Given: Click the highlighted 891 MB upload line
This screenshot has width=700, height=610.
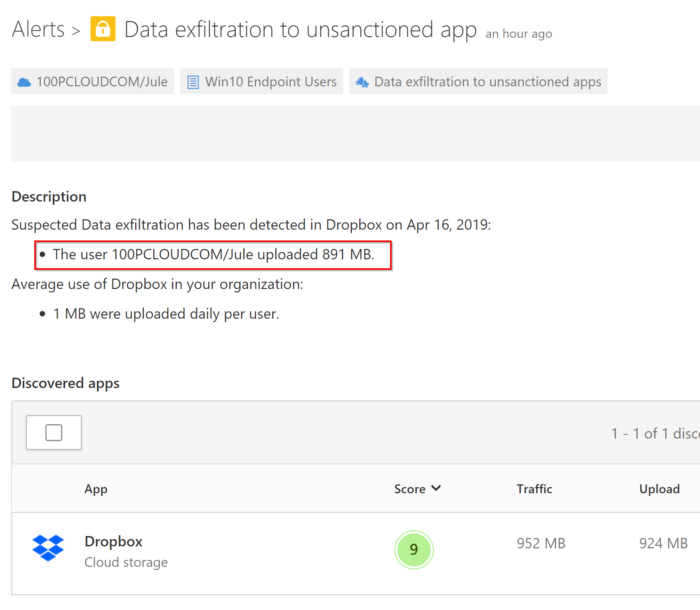Looking at the screenshot, I should (213, 255).
